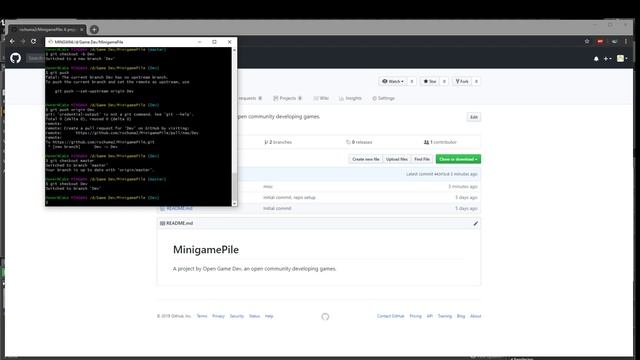Open a new browser tab with the plus icon
This screenshot has width=640, height=360.
point(94,29)
